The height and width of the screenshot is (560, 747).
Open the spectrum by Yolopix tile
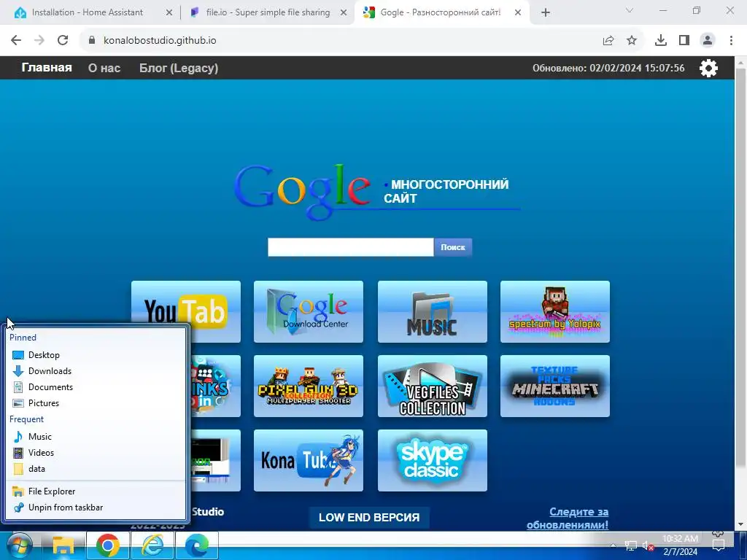pos(555,311)
